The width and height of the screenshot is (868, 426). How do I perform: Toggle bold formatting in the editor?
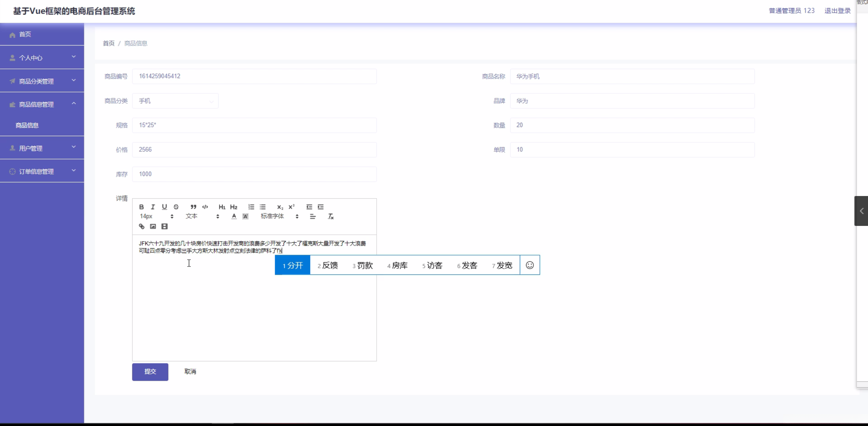tap(141, 207)
